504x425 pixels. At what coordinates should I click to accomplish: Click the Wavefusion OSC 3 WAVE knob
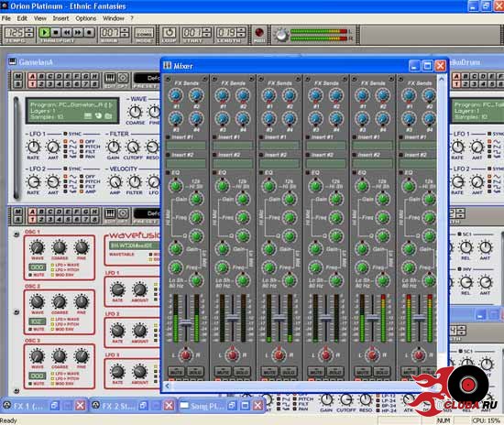click(38, 356)
